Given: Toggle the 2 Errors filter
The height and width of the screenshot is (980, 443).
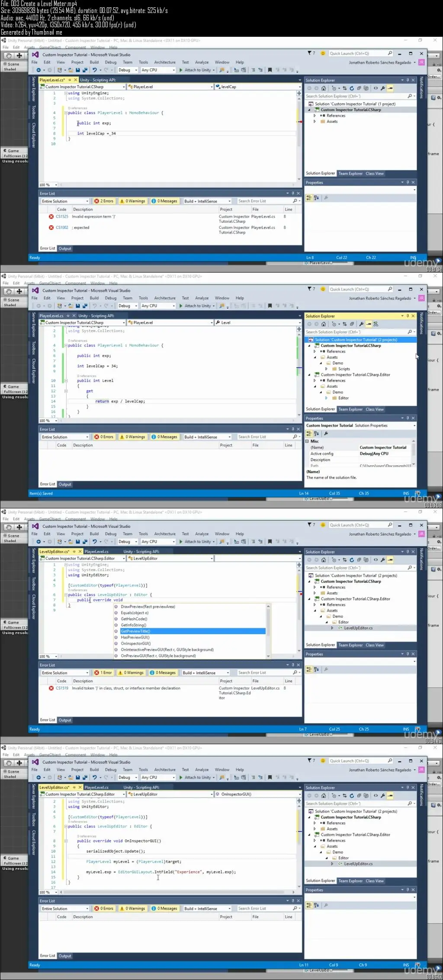Looking at the screenshot, I should (x=104, y=201).
